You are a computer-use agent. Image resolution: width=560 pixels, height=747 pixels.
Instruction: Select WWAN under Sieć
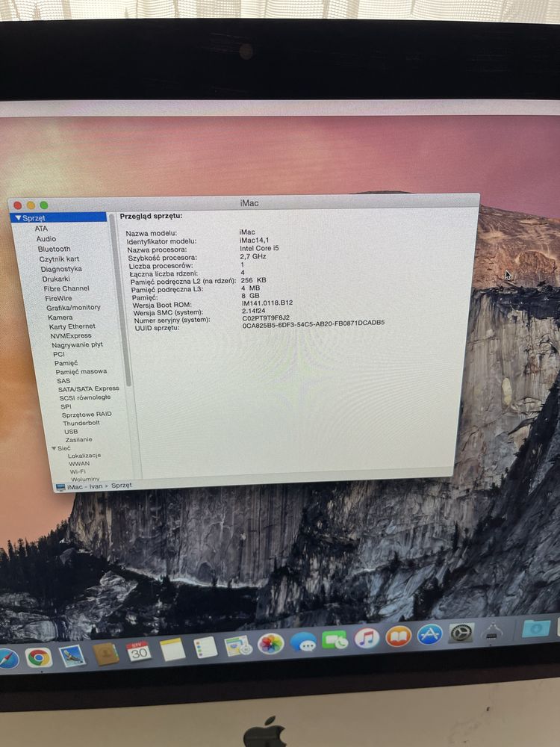click(79, 464)
